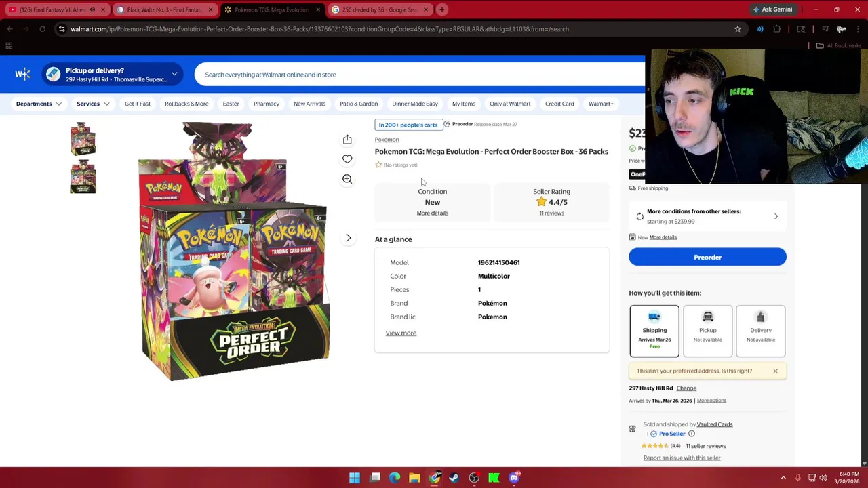Add item to favorites with heart icon
This screenshot has height=488, width=868.
click(x=347, y=159)
